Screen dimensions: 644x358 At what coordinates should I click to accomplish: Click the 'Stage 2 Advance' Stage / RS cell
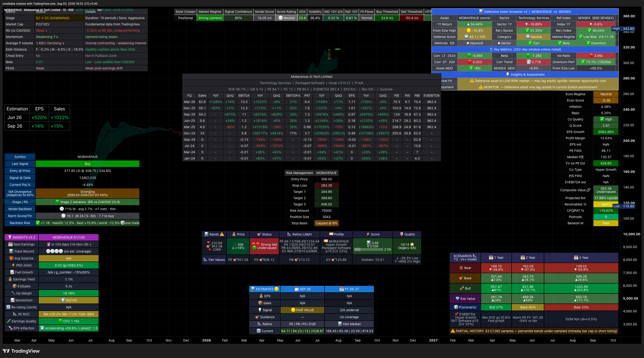[x=87, y=202]
